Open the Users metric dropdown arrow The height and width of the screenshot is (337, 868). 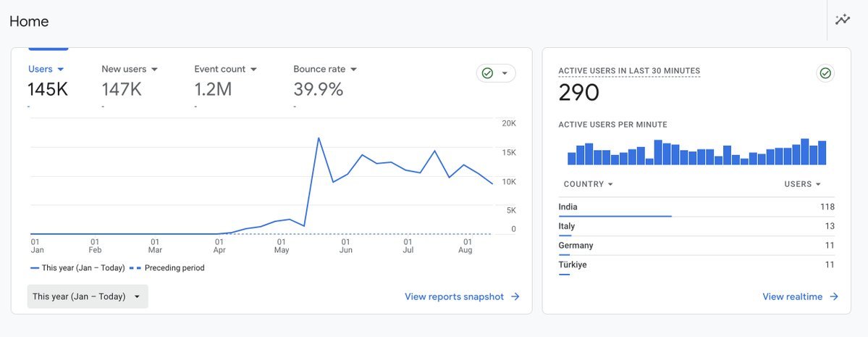point(61,70)
